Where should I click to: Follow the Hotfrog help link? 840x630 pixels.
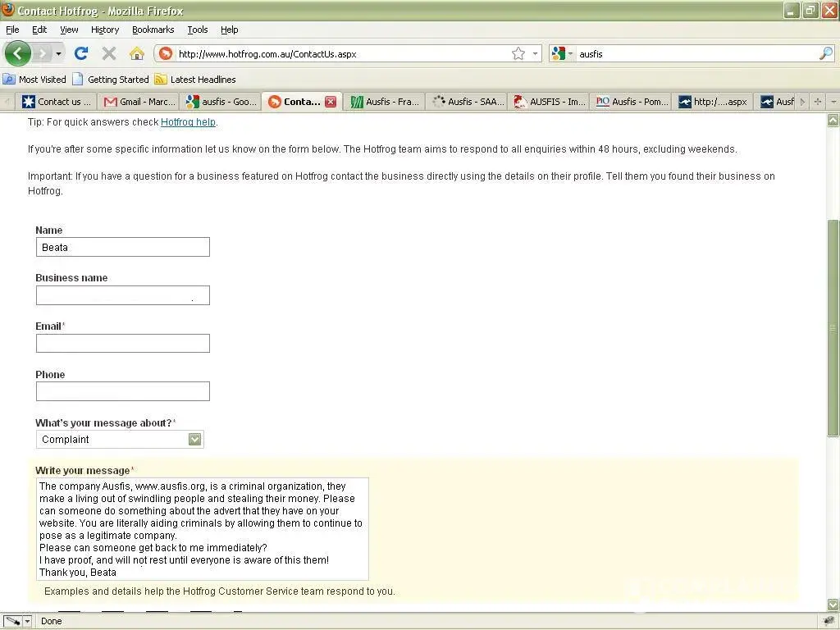tap(188, 122)
